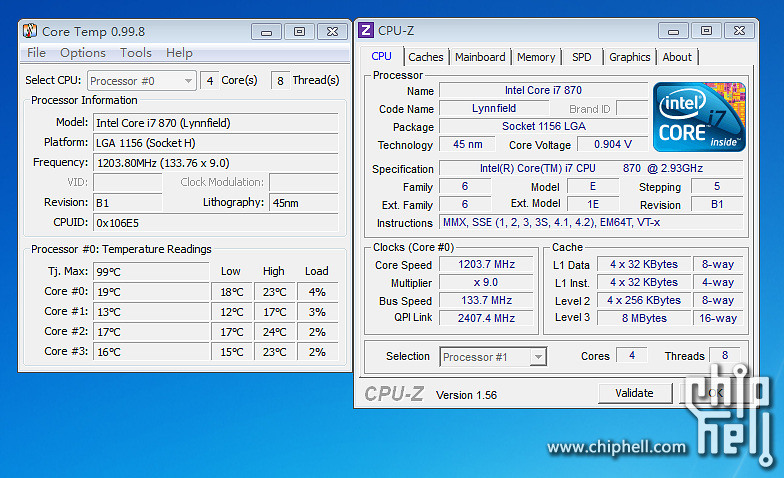The height and width of the screenshot is (478, 784).
Task: Click the Multiplier value x 9.0
Action: pos(486,282)
